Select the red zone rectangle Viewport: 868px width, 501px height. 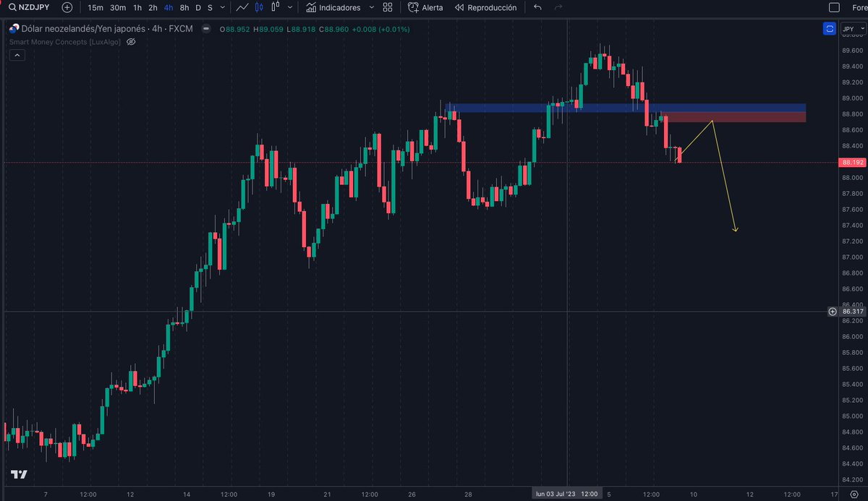point(734,117)
